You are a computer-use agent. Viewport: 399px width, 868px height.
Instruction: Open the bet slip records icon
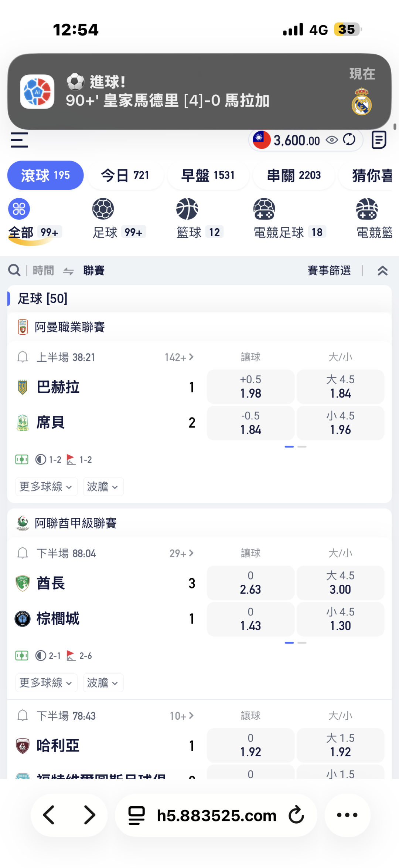(x=379, y=140)
